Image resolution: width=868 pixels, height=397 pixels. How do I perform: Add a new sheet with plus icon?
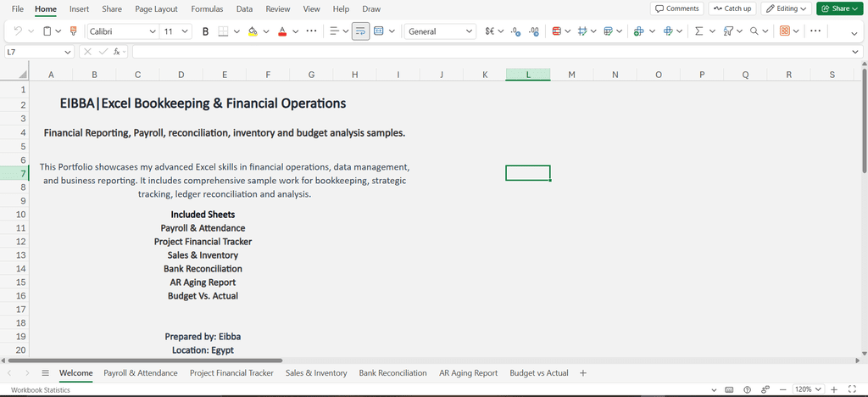(x=583, y=373)
